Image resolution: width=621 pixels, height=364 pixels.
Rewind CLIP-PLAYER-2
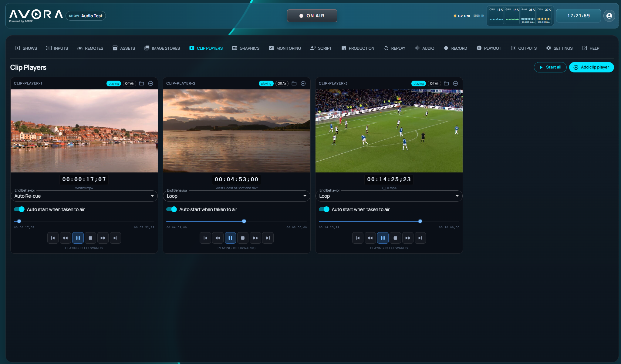pyautogui.click(x=218, y=238)
